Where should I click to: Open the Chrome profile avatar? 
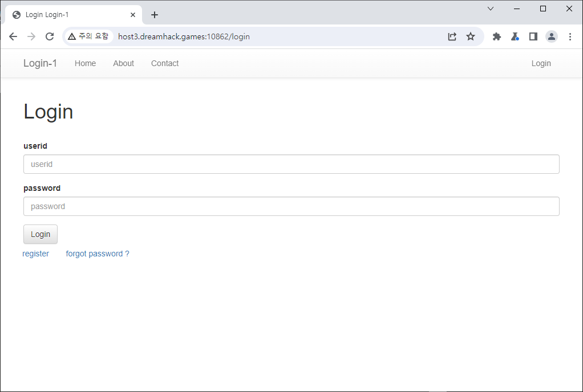[552, 36]
